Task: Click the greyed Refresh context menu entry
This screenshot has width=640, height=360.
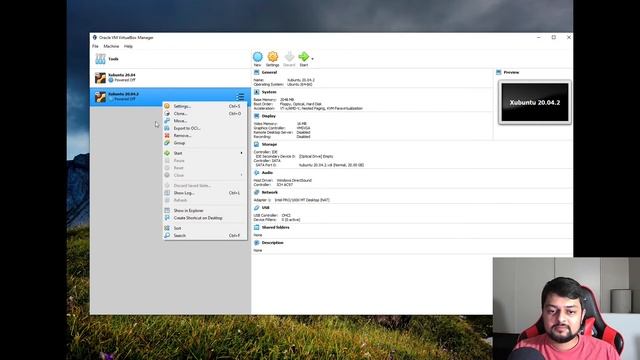Action: click(x=204, y=200)
